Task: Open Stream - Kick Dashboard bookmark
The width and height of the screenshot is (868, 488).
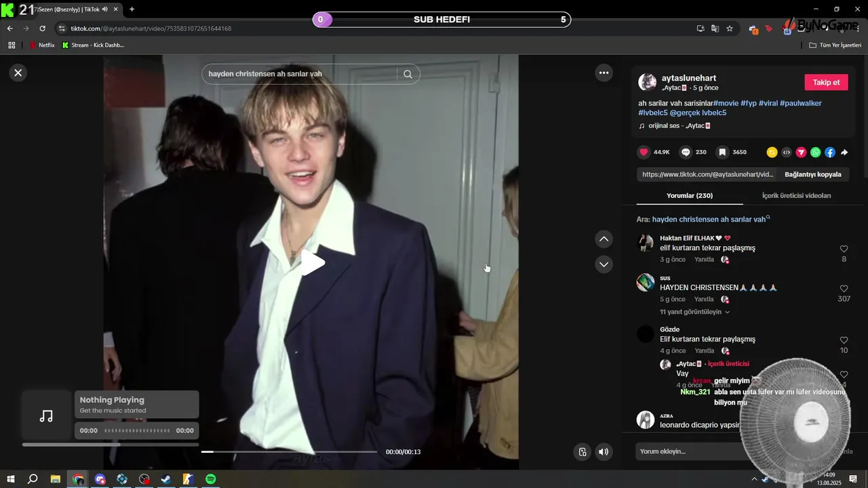Action: (93, 45)
